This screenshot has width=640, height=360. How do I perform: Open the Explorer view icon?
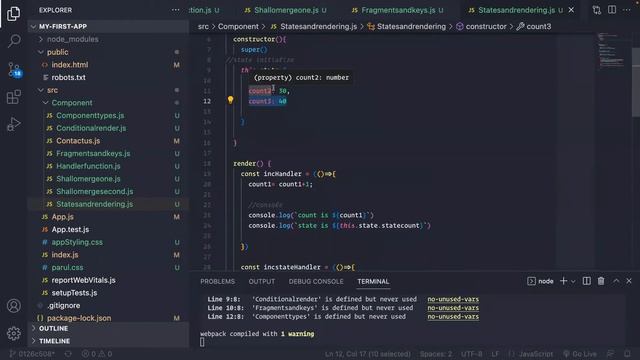13,13
